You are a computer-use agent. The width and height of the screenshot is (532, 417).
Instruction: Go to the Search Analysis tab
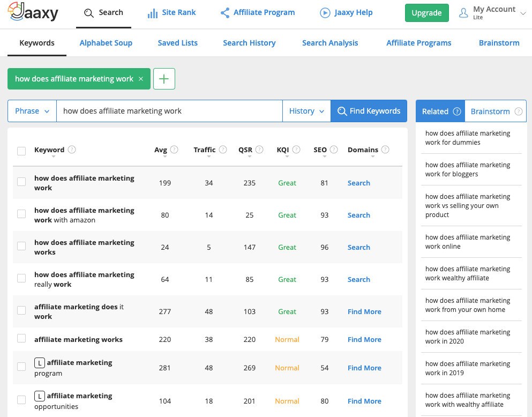click(330, 43)
